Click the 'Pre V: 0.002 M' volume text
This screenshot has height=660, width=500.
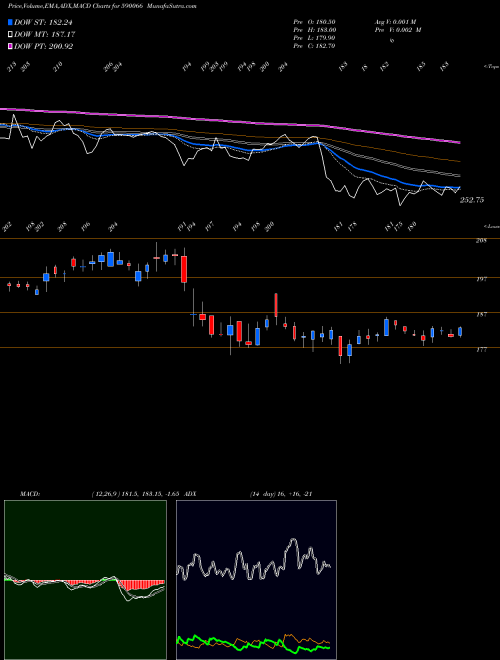click(x=398, y=30)
